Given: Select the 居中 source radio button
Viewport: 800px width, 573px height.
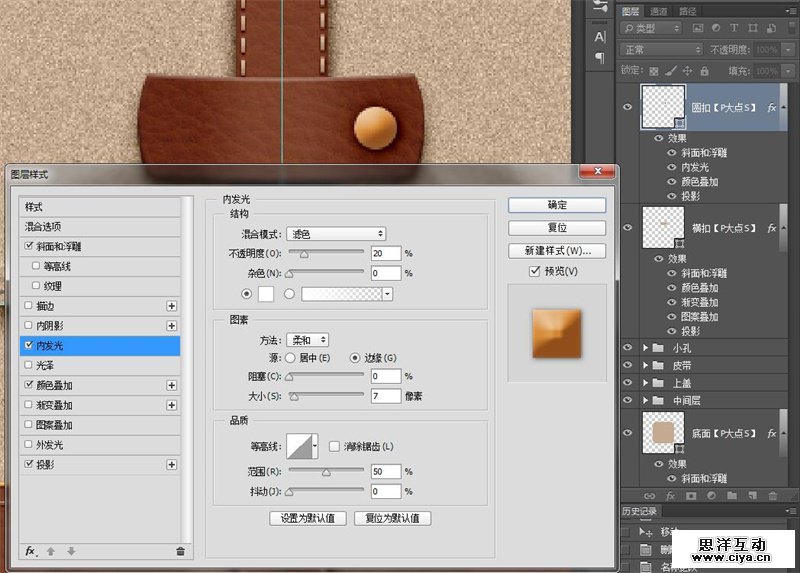Looking at the screenshot, I should [x=290, y=358].
